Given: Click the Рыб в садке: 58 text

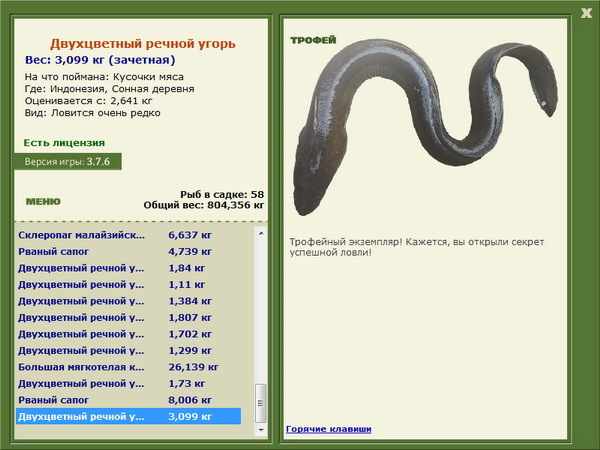Looking at the screenshot, I should [x=222, y=194].
